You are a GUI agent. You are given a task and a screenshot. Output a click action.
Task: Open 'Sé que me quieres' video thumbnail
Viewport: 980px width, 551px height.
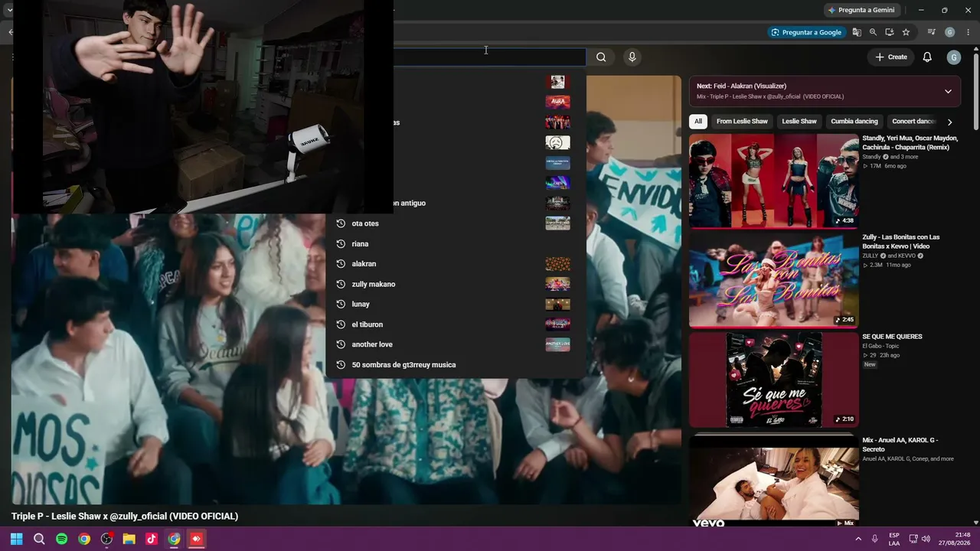(774, 380)
